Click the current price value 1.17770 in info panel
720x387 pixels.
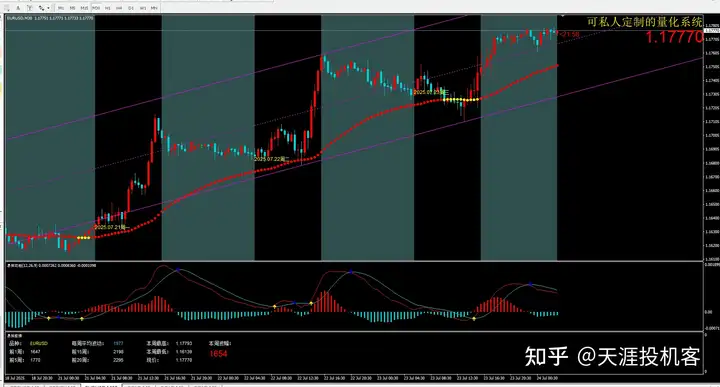(184, 360)
